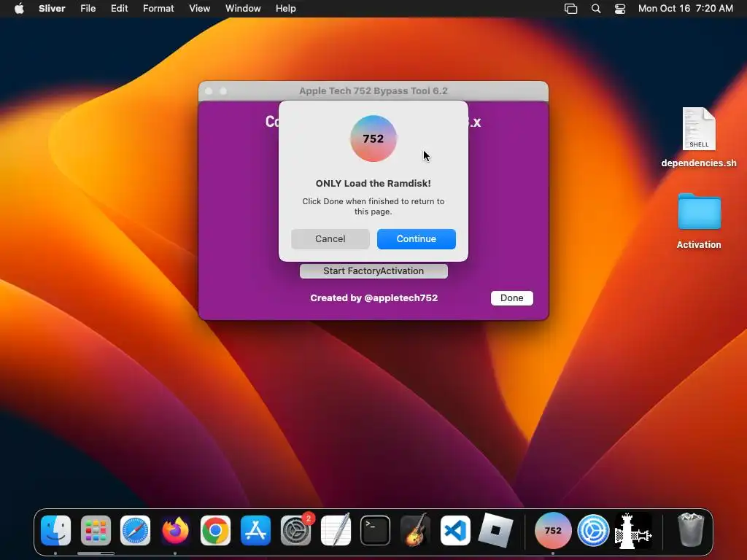Open Control Center in menu bar
747x560 pixels.
[x=620, y=9]
